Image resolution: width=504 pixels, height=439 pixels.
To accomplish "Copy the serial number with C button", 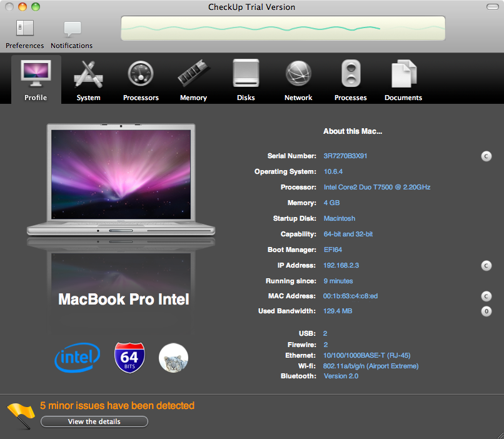I will pyautogui.click(x=486, y=156).
